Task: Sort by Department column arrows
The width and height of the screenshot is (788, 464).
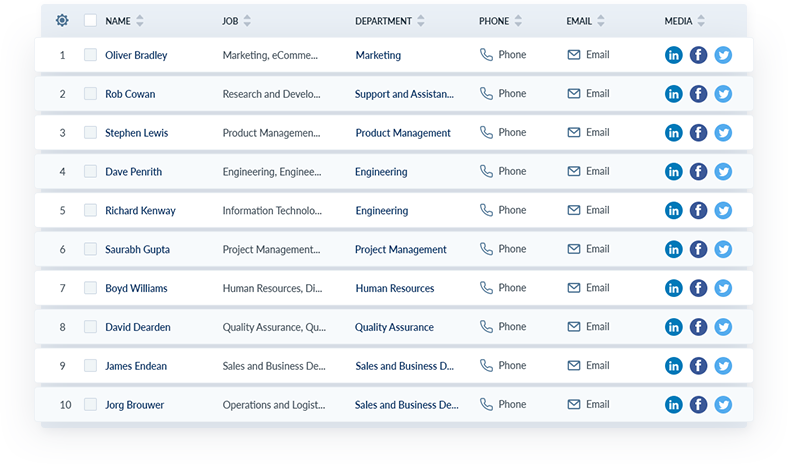Action: pyautogui.click(x=421, y=21)
